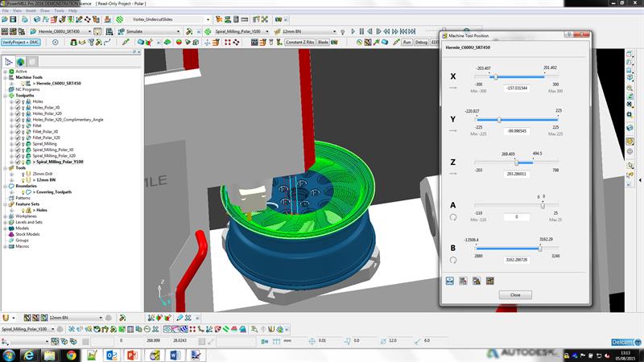Click the A axis rotation reset icon
Screen dimensions: 644x362
coord(453,217)
